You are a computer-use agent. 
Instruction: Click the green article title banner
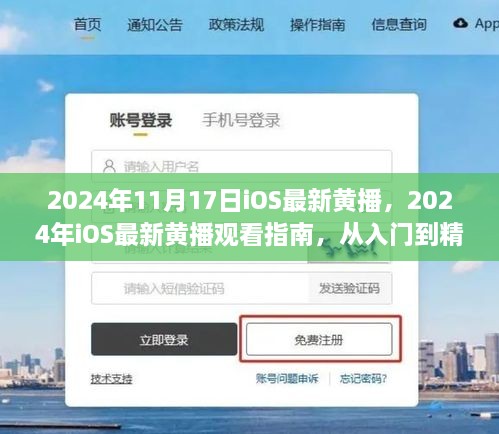point(249,217)
